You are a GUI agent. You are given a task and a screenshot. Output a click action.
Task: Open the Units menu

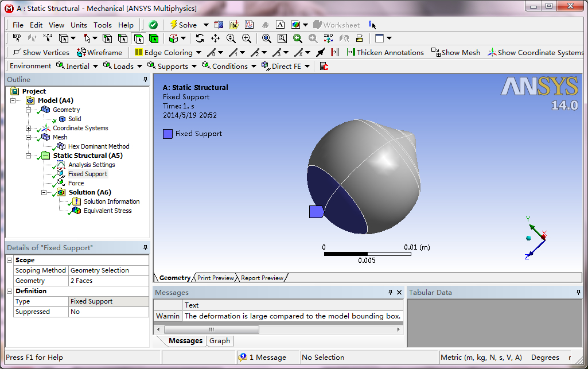[x=79, y=25]
